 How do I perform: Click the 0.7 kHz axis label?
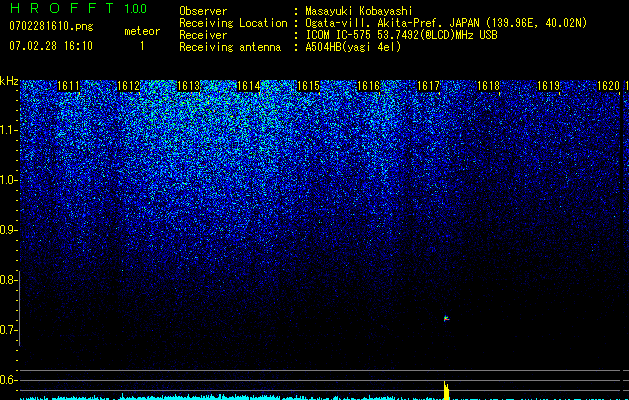coord(8,330)
